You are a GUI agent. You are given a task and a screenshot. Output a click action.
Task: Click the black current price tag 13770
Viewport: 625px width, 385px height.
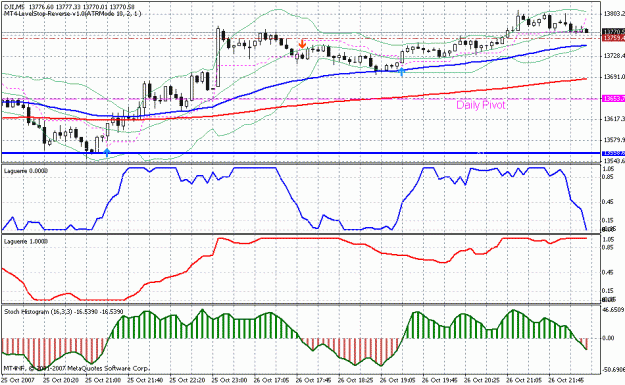click(x=613, y=31)
